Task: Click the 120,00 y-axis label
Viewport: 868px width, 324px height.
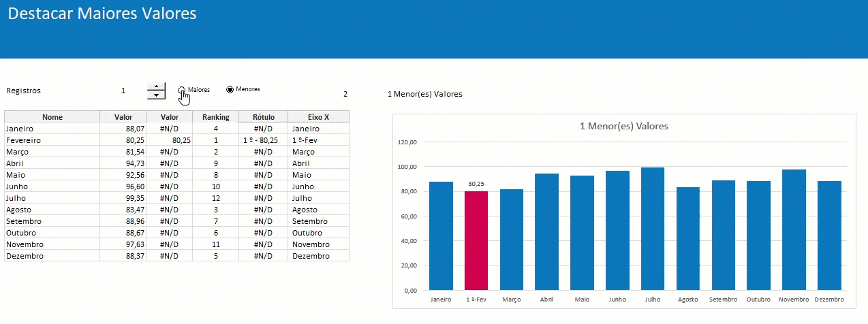Action: (407, 142)
